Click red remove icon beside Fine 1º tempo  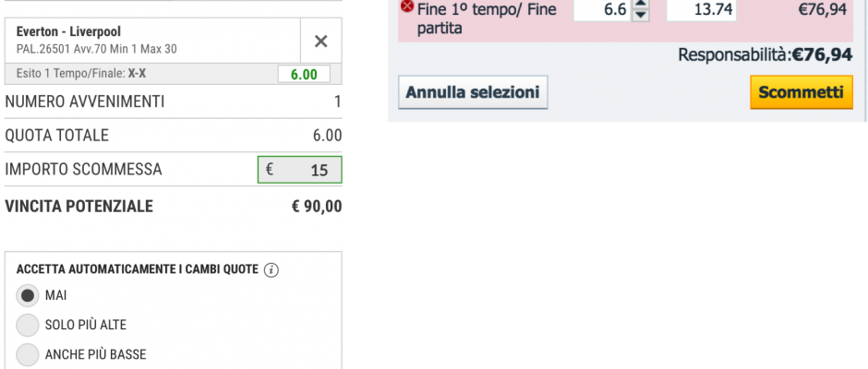(407, 6)
